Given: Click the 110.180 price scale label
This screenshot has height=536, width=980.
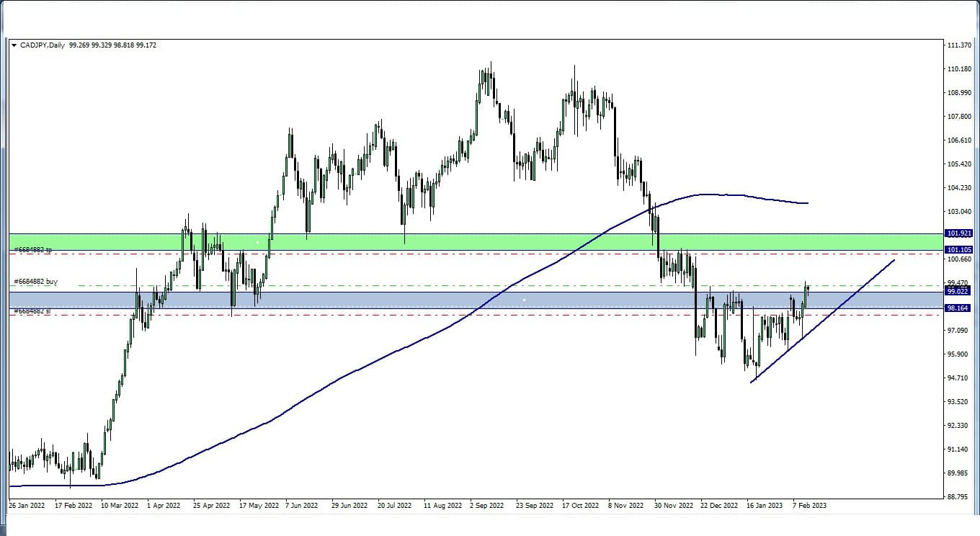Looking at the screenshot, I should click(960, 69).
